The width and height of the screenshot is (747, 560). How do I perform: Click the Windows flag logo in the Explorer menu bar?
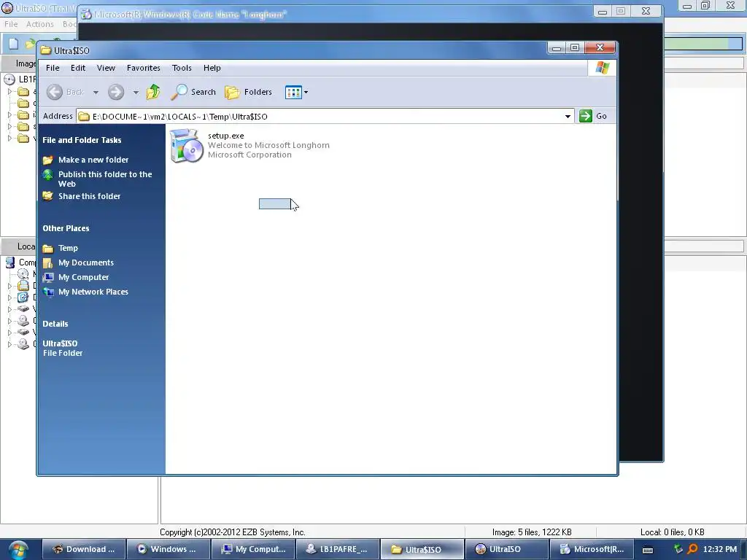tap(602, 68)
